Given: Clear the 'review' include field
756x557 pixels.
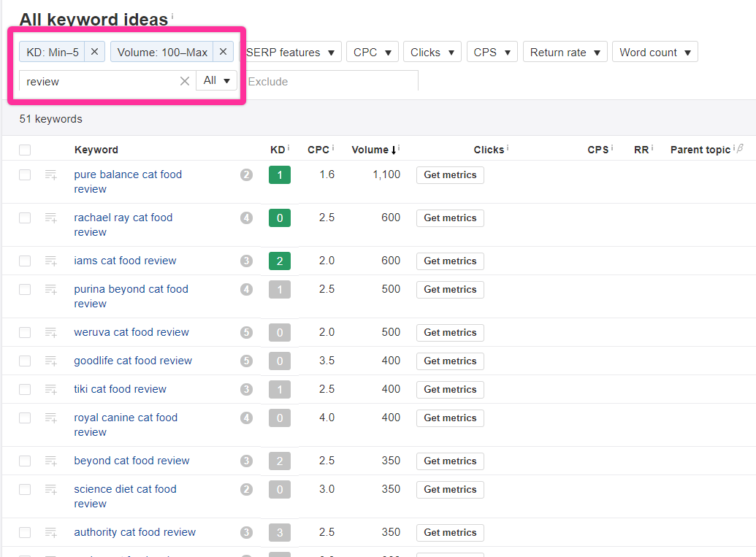Looking at the screenshot, I should pyautogui.click(x=184, y=81).
